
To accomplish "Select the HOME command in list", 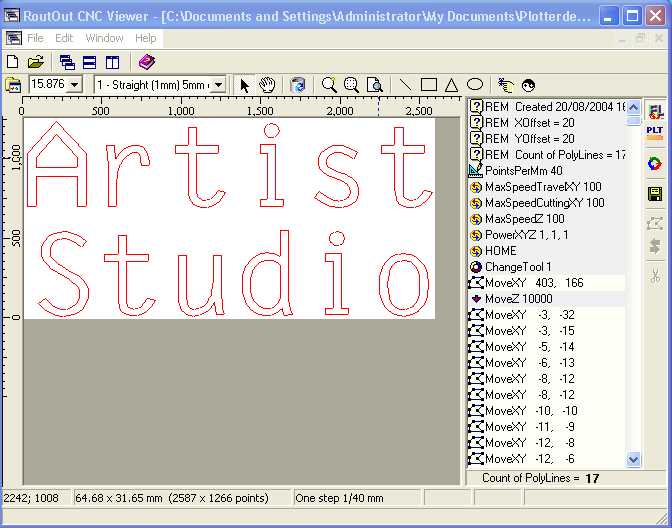I will (x=500, y=251).
